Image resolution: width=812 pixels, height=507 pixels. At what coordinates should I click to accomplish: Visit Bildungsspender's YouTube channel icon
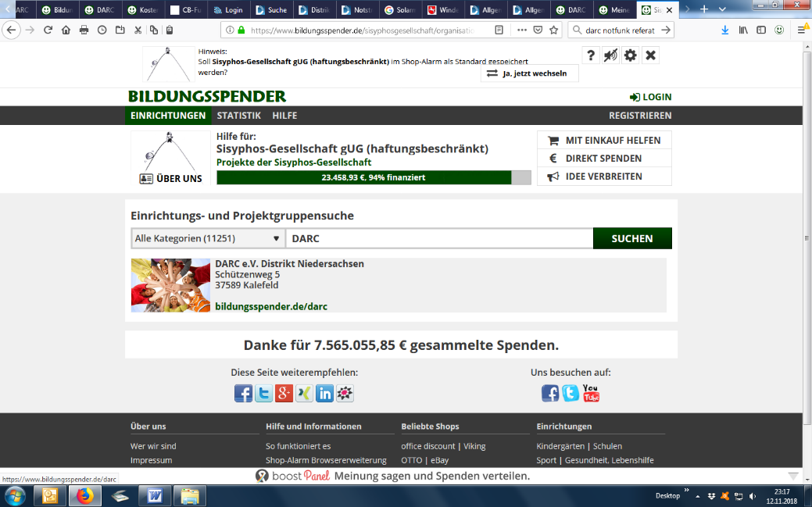(x=591, y=393)
